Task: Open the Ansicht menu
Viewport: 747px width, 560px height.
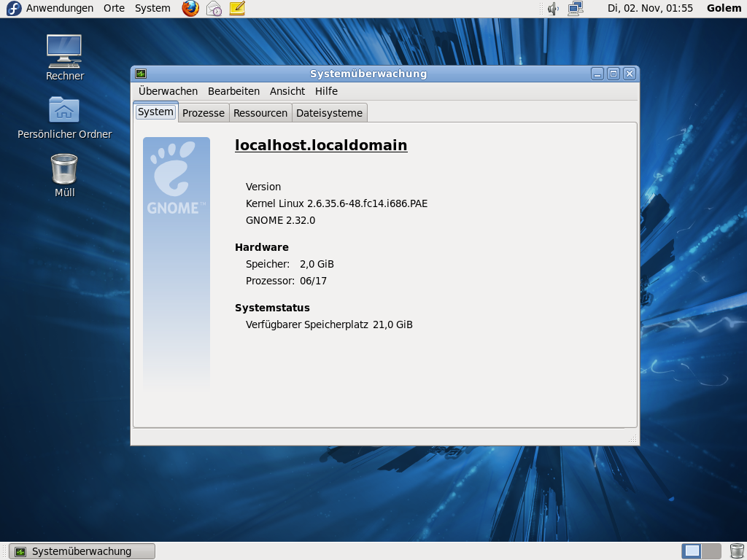Action: click(x=287, y=91)
